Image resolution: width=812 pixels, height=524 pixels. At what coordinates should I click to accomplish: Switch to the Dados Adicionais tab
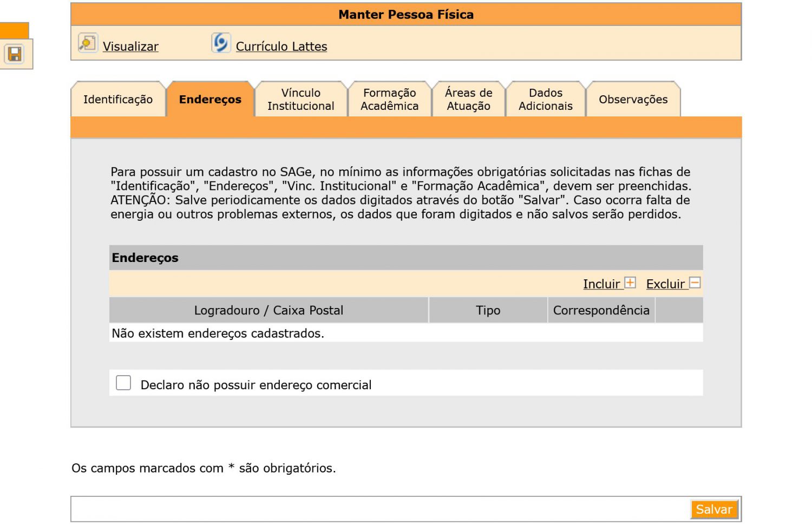pos(545,100)
